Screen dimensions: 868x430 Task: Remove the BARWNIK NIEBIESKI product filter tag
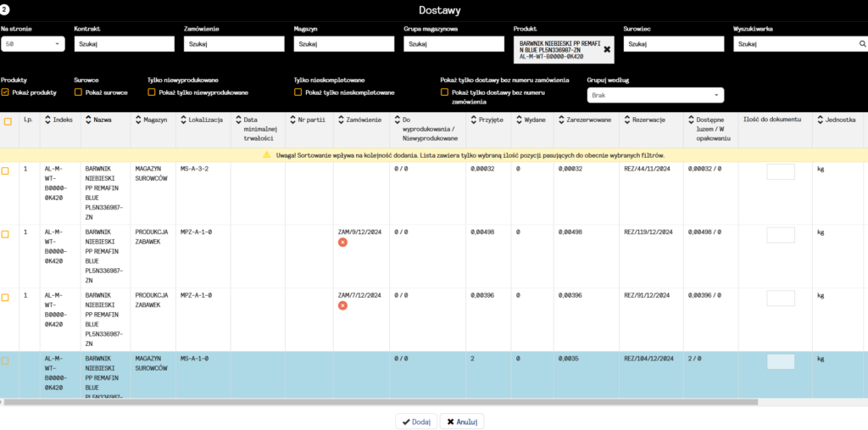pyautogui.click(x=607, y=50)
